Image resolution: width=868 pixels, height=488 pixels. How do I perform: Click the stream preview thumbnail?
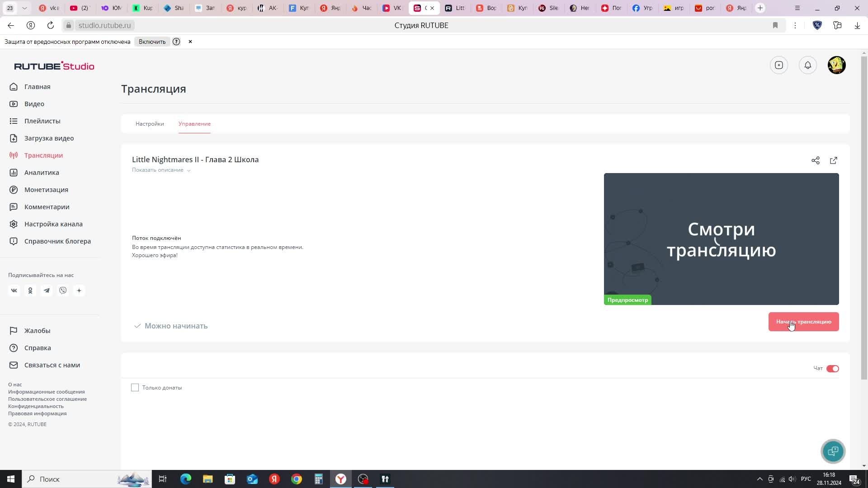click(x=721, y=239)
